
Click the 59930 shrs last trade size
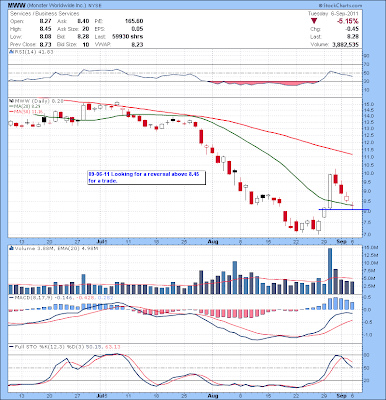(x=129, y=37)
